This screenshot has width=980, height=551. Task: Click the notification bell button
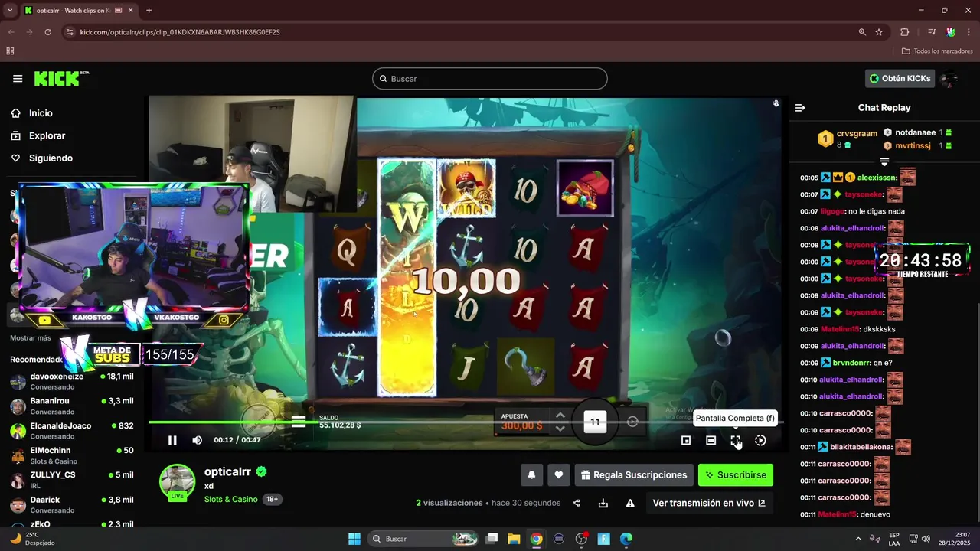click(x=532, y=475)
